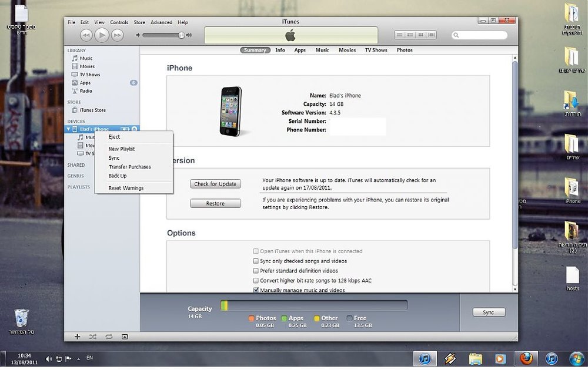This screenshot has width=588, height=370.
Task: Toggle Convert higher bit rate songs checkbox
Action: (256, 281)
